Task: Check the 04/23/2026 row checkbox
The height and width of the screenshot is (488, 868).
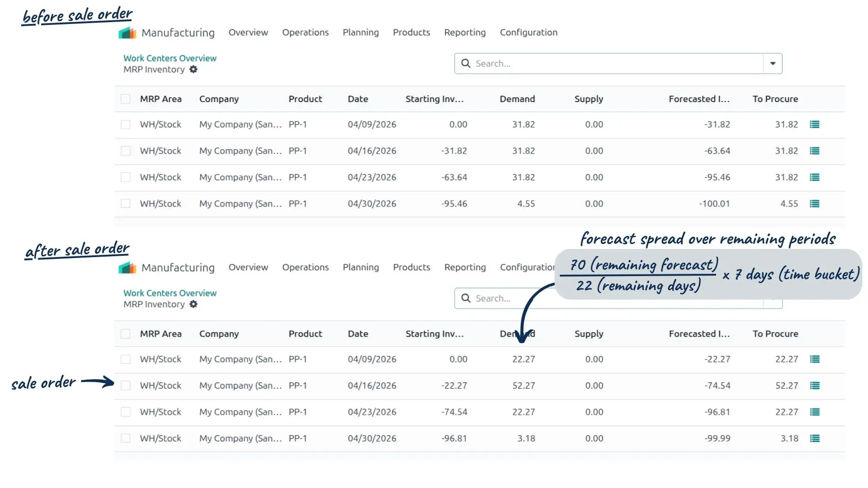Action: point(126,177)
